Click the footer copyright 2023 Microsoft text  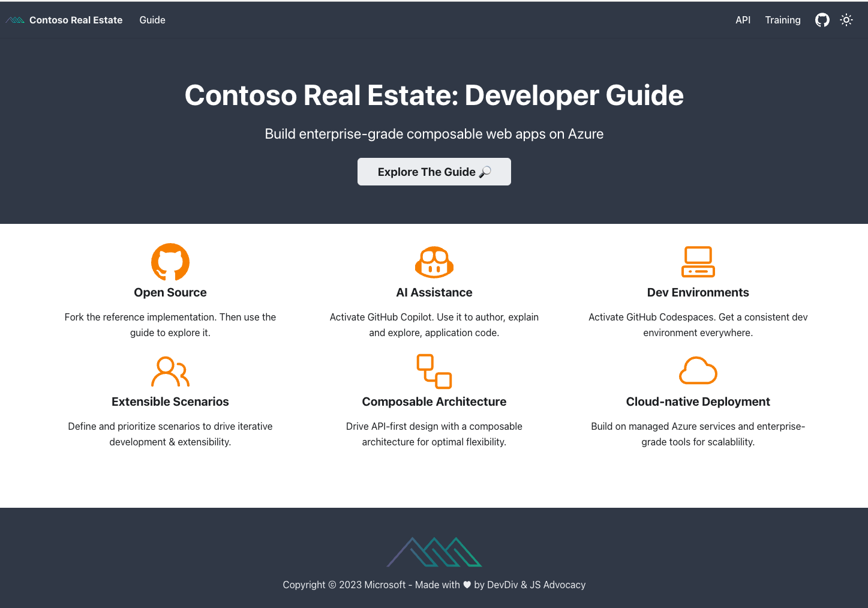(434, 585)
